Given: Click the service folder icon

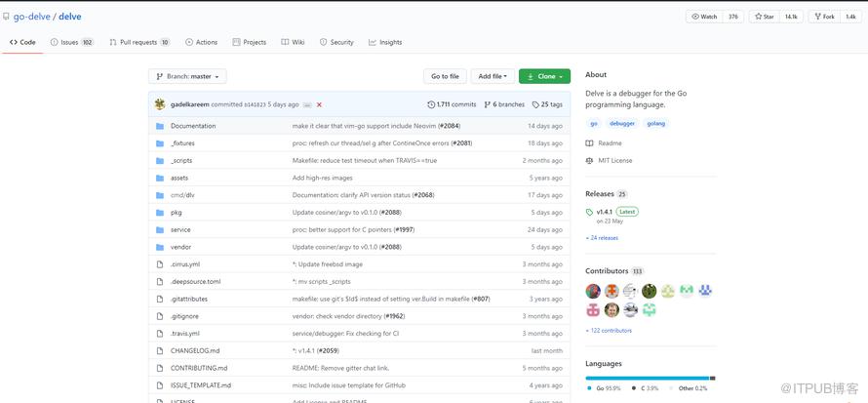Looking at the screenshot, I should pos(160,229).
